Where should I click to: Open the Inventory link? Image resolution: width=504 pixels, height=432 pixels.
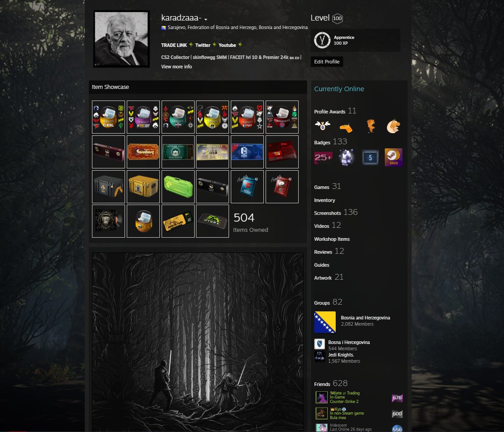pyautogui.click(x=325, y=200)
